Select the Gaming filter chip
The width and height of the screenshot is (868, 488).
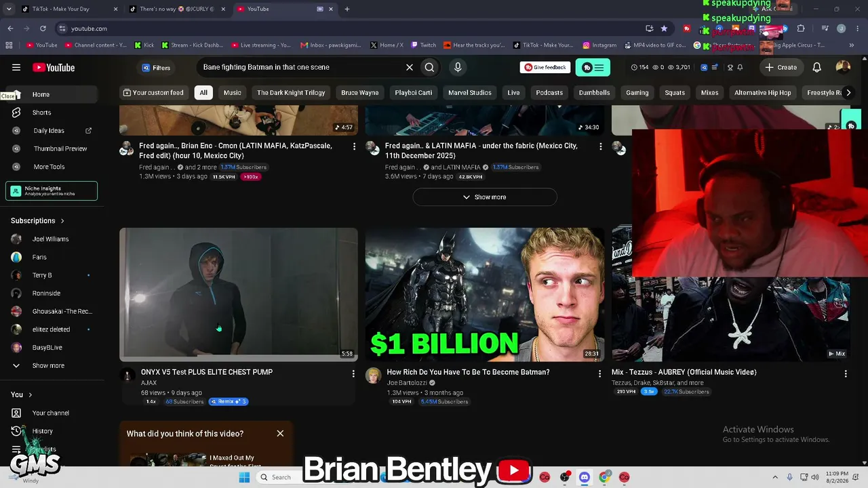[x=637, y=92]
